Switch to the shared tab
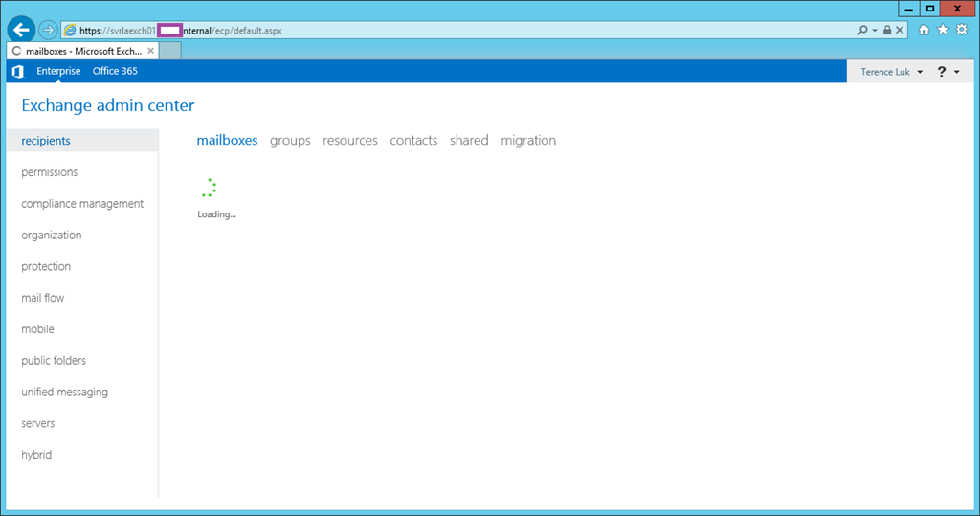The width and height of the screenshot is (980, 516). 469,140
